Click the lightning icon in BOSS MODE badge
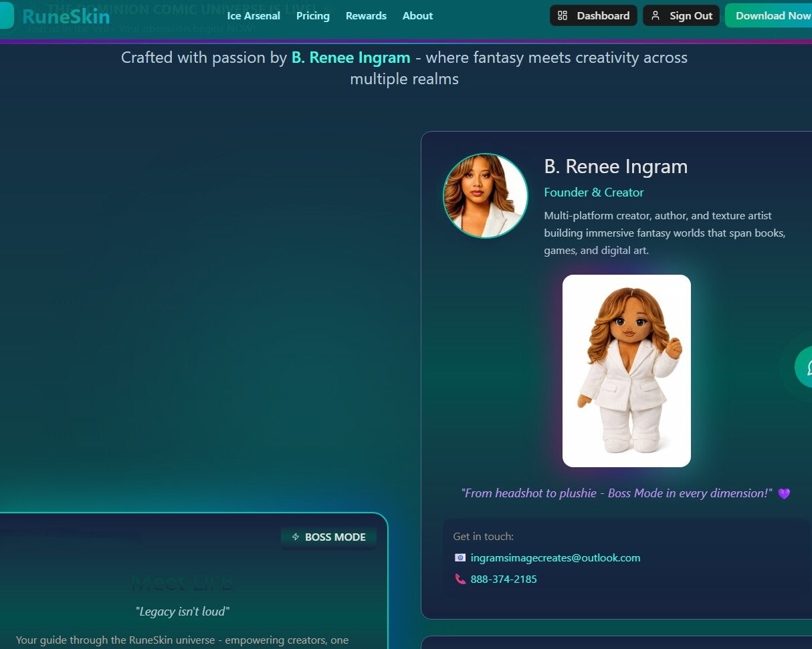812x649 pixels. pyautogui.click(x=296, y=537)
